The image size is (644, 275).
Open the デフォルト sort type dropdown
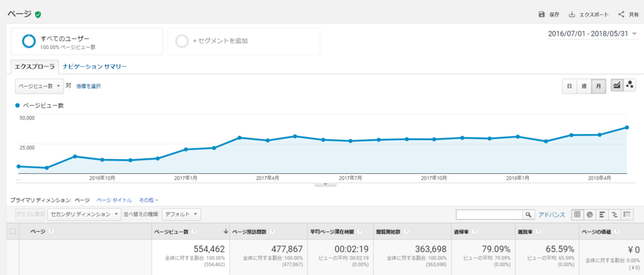pyautogui.click(x=182, y=214)
